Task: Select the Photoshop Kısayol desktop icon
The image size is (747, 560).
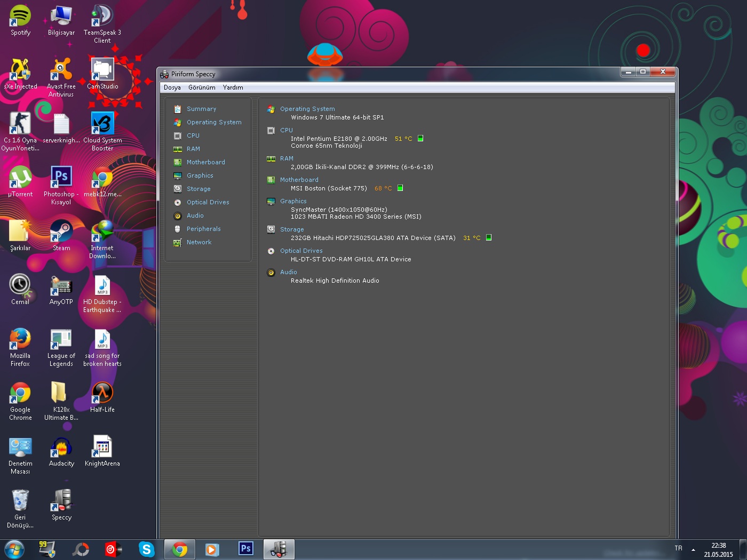Action: [61, 186]
